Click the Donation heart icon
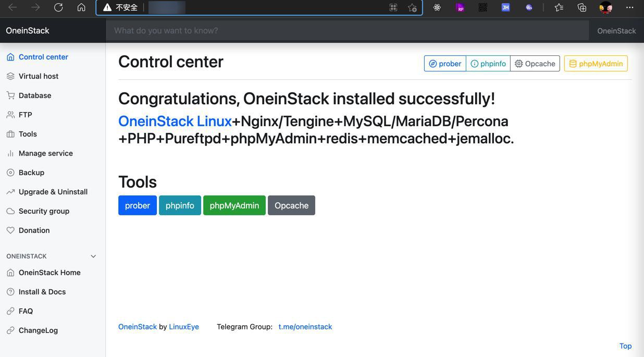The width and height of the screenshot is (644, 357). click(x=10, y=230)
